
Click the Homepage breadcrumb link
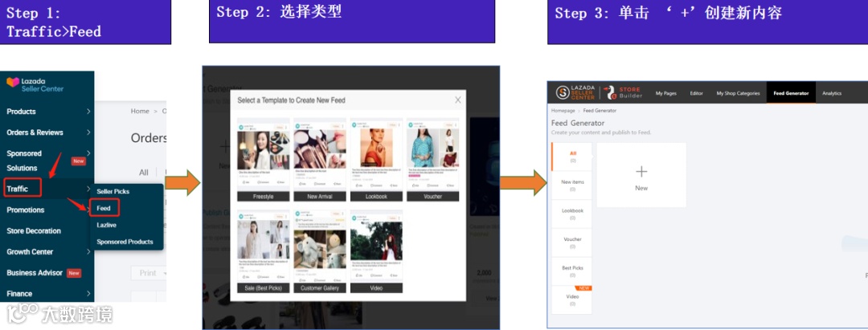click(x=563, y=111)
